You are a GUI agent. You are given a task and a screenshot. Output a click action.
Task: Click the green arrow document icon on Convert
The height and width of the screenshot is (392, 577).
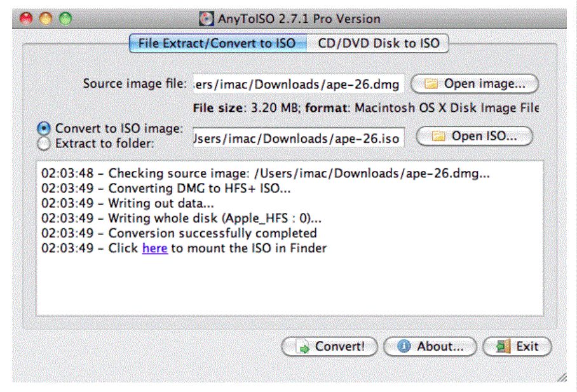click(304, 347)
